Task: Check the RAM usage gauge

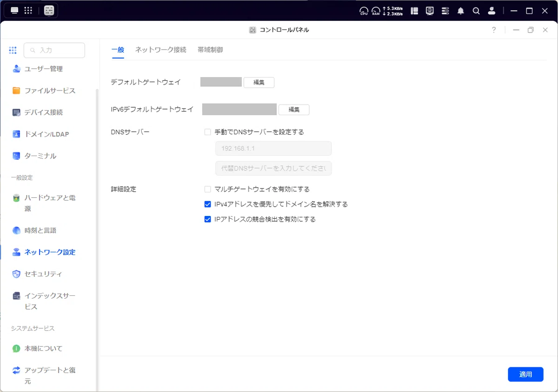Action: point(376,11)
